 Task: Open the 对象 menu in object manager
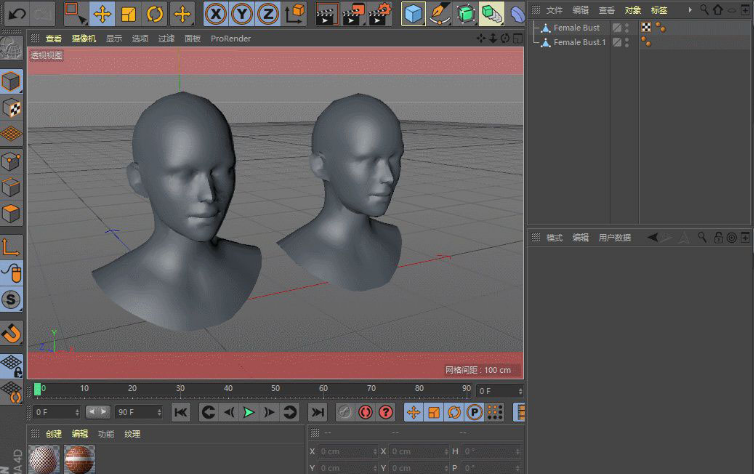pos(632,10)
